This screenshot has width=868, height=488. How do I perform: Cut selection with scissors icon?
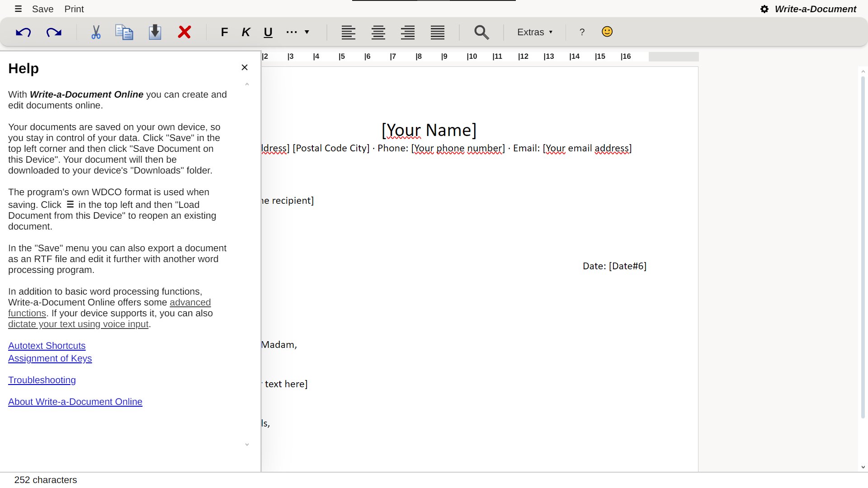[96, 32]
